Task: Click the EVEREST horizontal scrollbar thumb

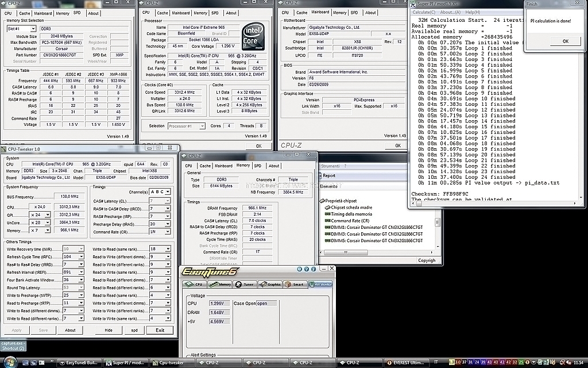Action: pyautogui.click(x=346, y=252)
